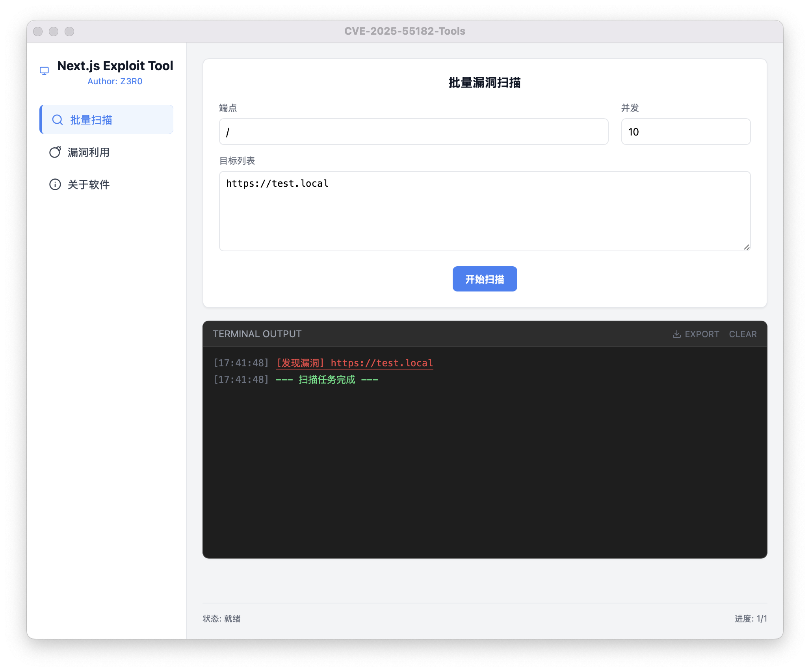This screenshot has width=810, height=672.
Task: Click the bomb icon beside 漏洞利用
Action: pos(55,152)
